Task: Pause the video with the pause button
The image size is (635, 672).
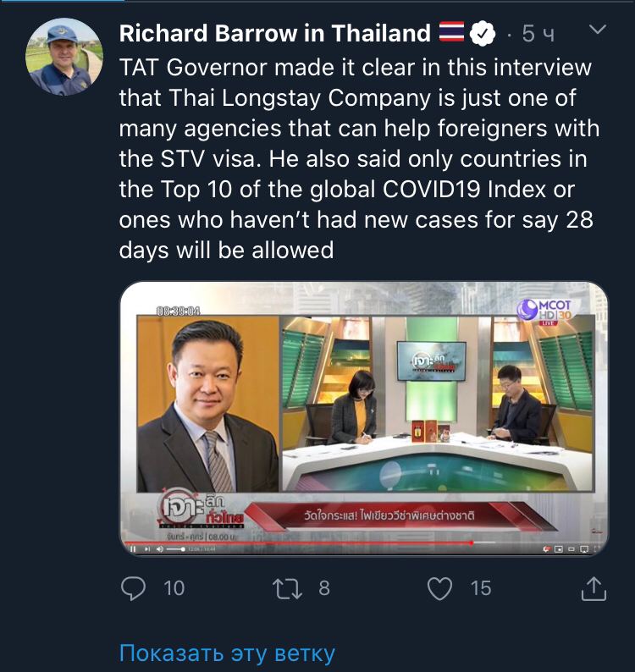Action: tap(132, 549)
